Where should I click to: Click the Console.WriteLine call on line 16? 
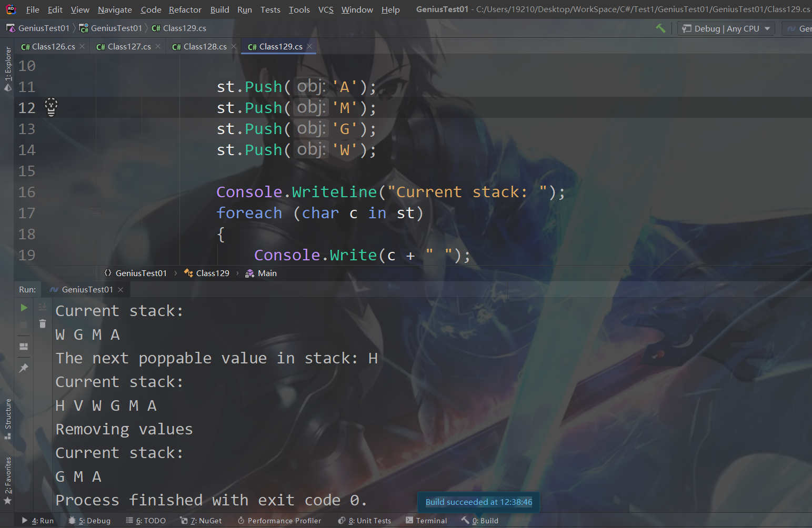point(390,192)
